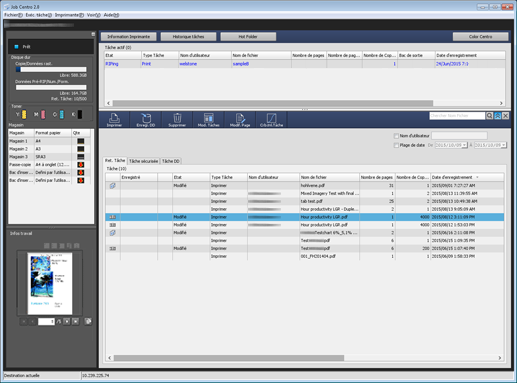Enable the Nom d'utilisateur filter checkbox
Screen dimensions: 517x383
tap(396, 136)
